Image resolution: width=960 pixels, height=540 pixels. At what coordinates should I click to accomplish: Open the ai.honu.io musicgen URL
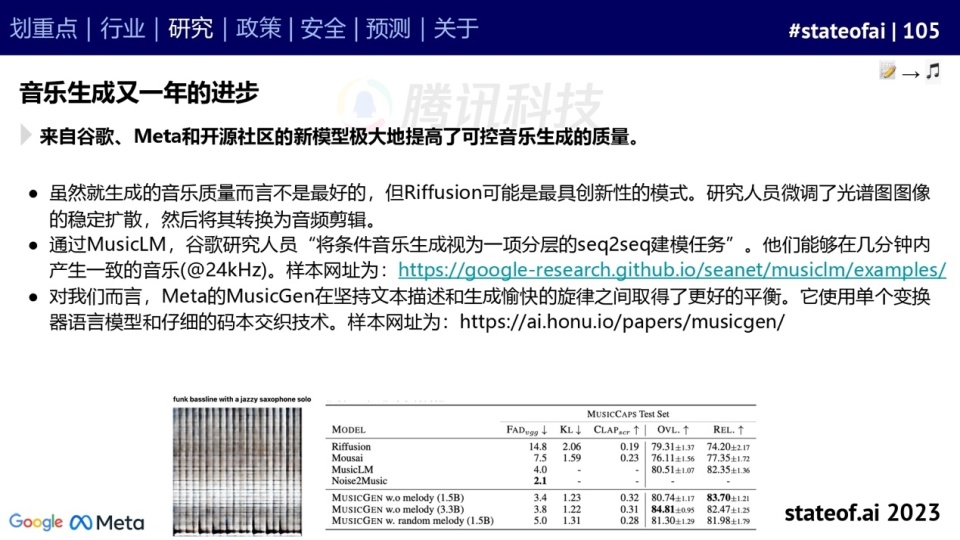click(622, 321)
